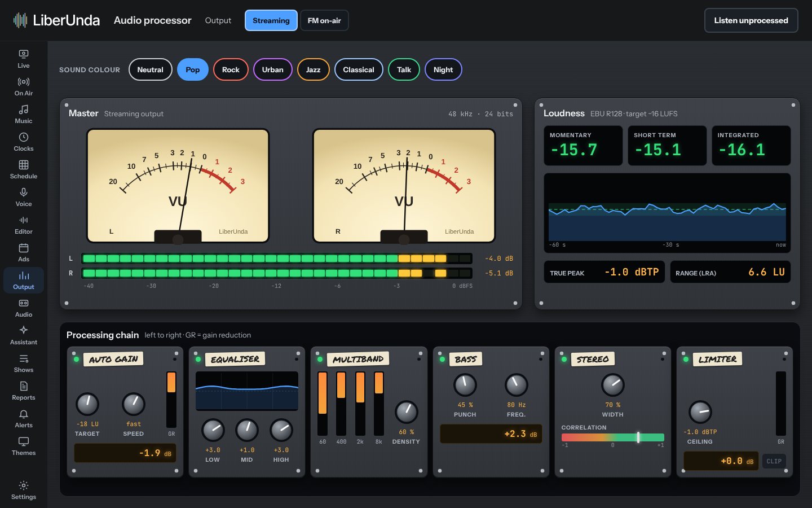
Task: Open Themes in the sidebar
Action: coord(24,446)
